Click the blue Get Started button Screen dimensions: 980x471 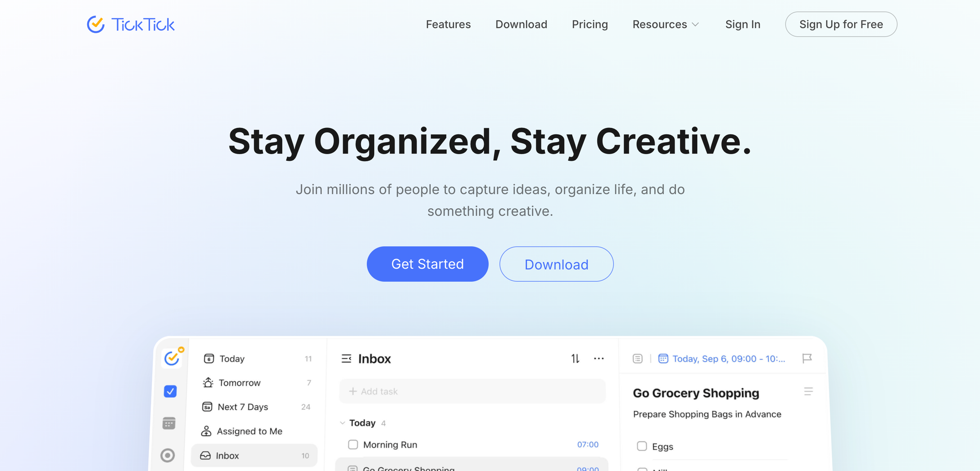[428, 264]
